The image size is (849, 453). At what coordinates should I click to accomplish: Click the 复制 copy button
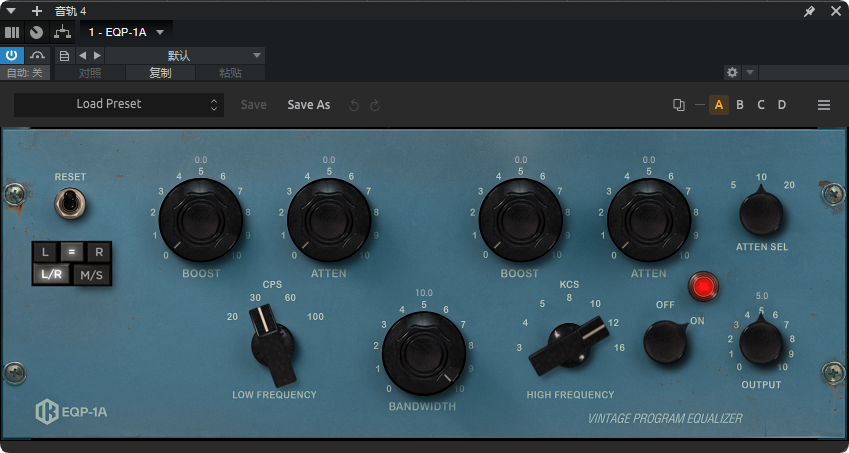[x=160, y=73]
